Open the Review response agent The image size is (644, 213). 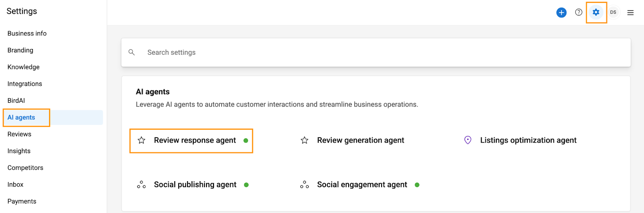195,140
